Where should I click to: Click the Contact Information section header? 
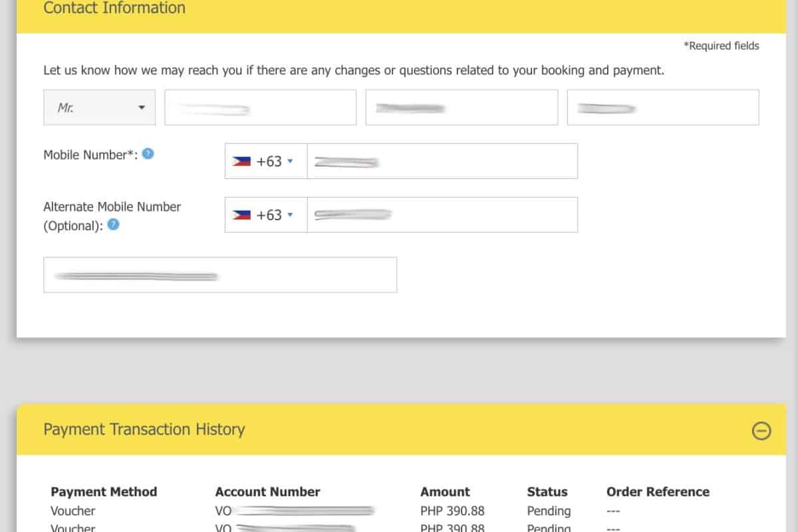114,9
